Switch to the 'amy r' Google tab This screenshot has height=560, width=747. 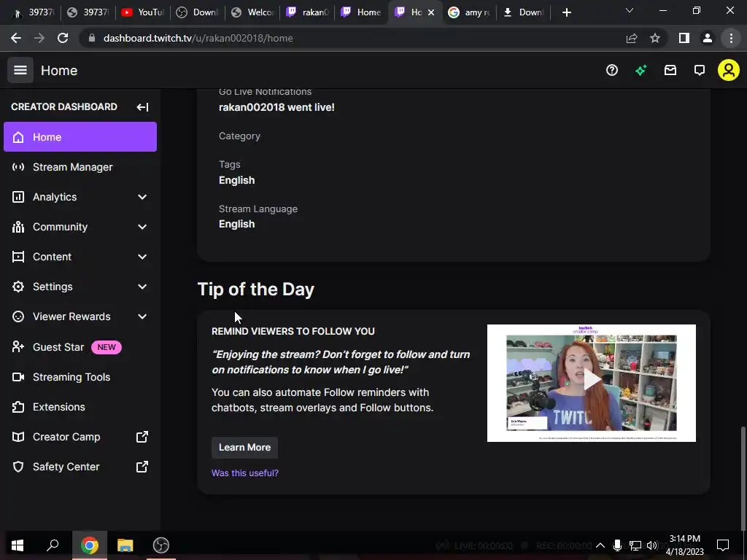(x=469, y=12)
